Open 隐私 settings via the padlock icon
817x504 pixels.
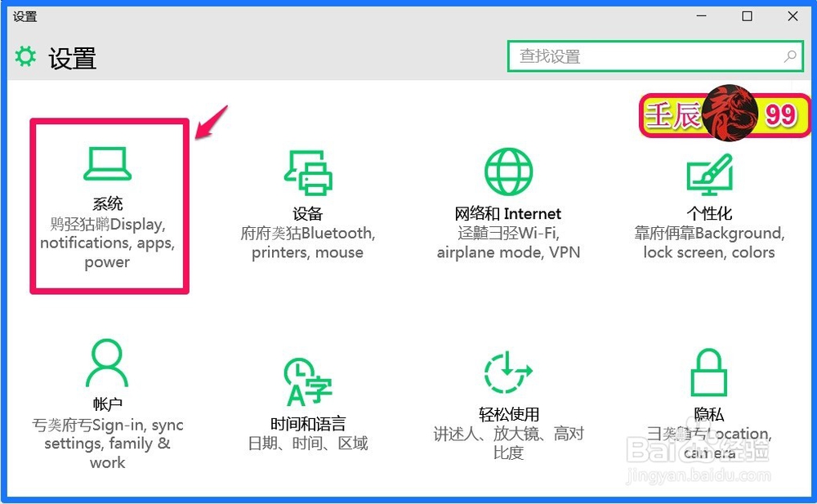click(x=709, y=372)
